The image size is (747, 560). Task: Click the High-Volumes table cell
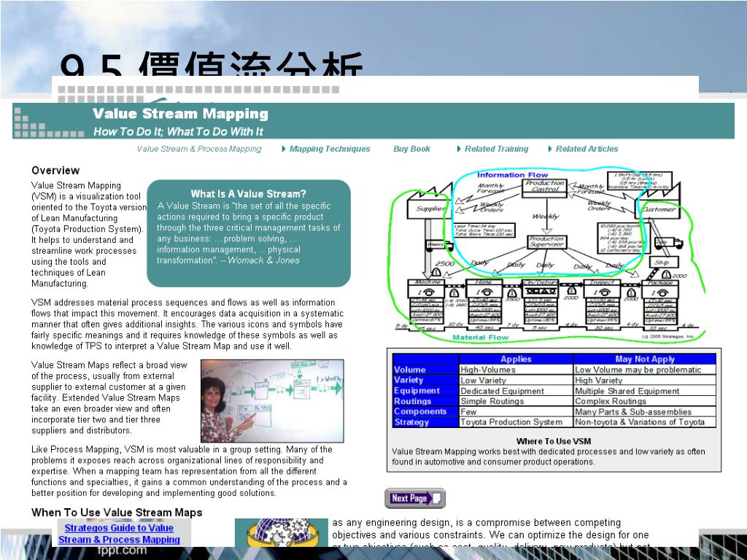(516, 370)
